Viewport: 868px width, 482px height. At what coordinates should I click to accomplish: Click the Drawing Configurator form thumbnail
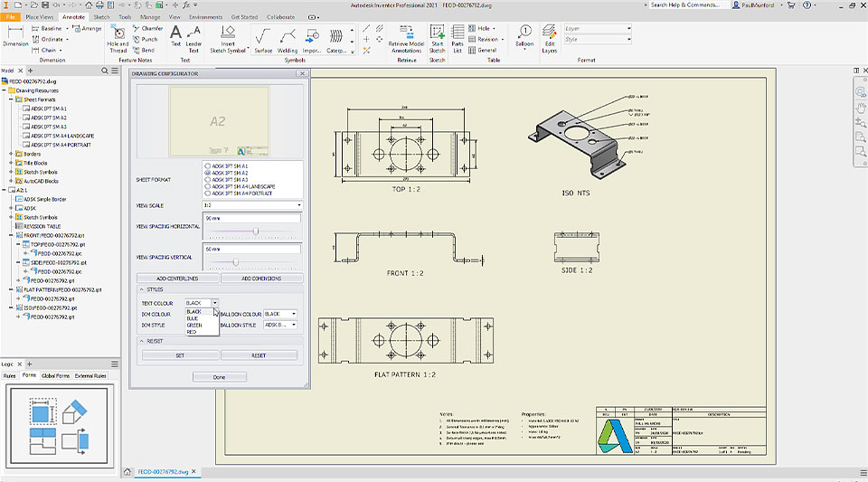point(59,426)
